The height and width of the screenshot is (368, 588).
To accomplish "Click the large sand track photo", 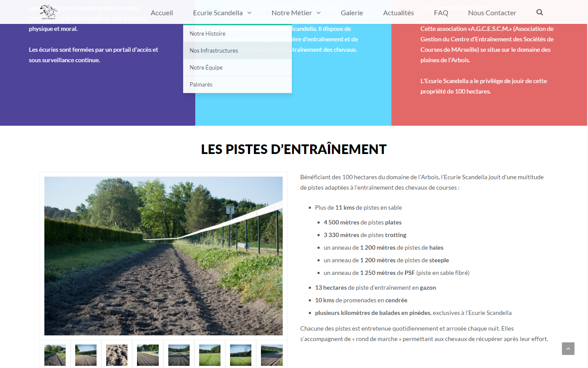I will tap(164, 256).
